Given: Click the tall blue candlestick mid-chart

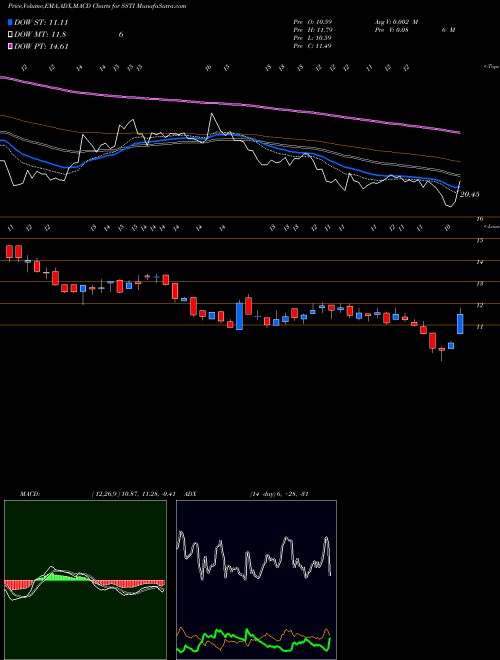Looking at the screenshot, I should [x=239, y=316].
